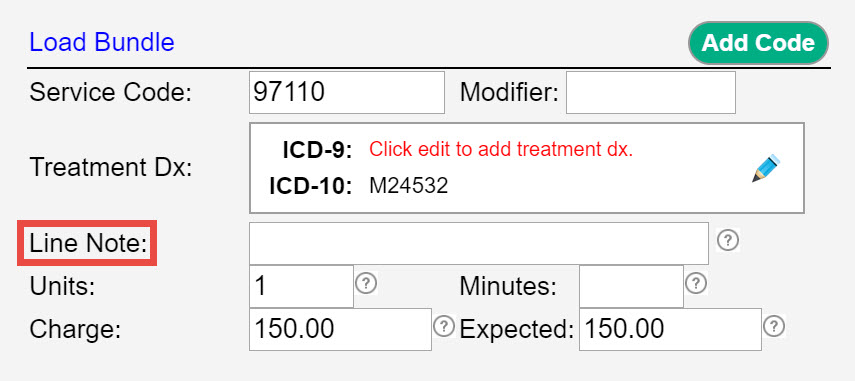The image size is (855, 381).
Task: Click the Units input containing 1
Action: pos(302,286)
